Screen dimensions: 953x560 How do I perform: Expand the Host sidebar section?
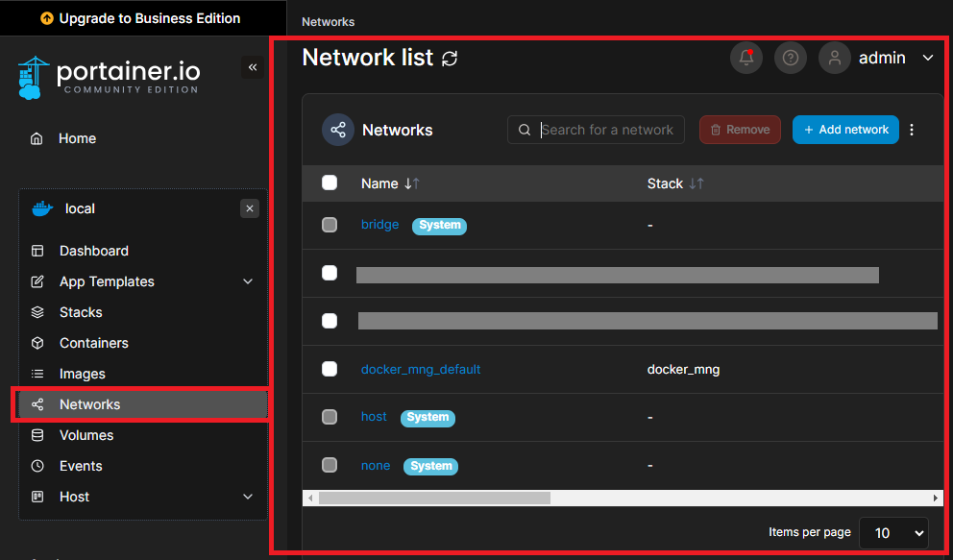[x=248, y=497]
